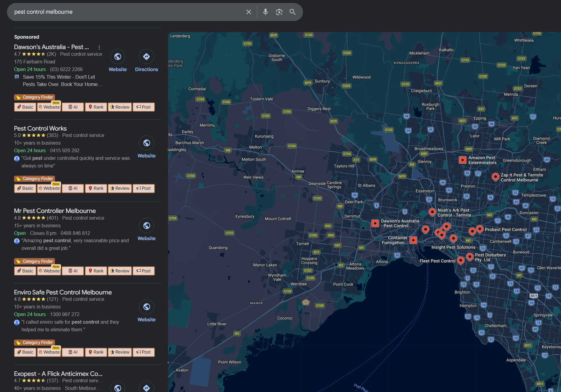Clear the search box text

[249, 12]
